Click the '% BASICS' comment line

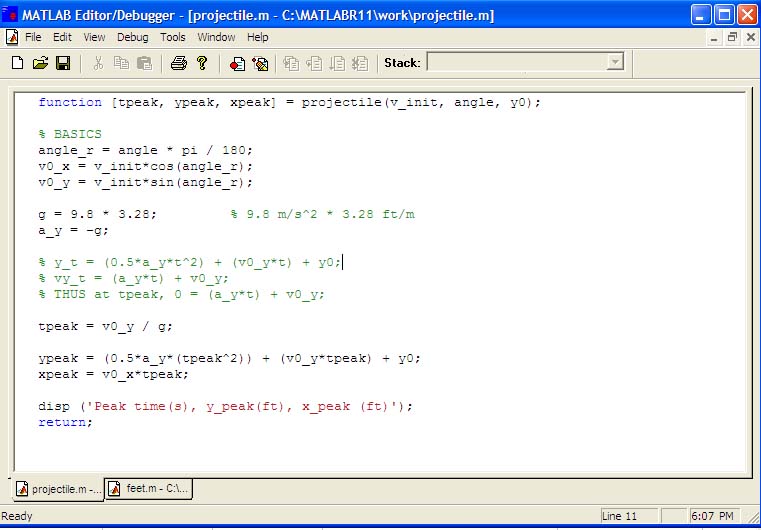tap(70, 134)
